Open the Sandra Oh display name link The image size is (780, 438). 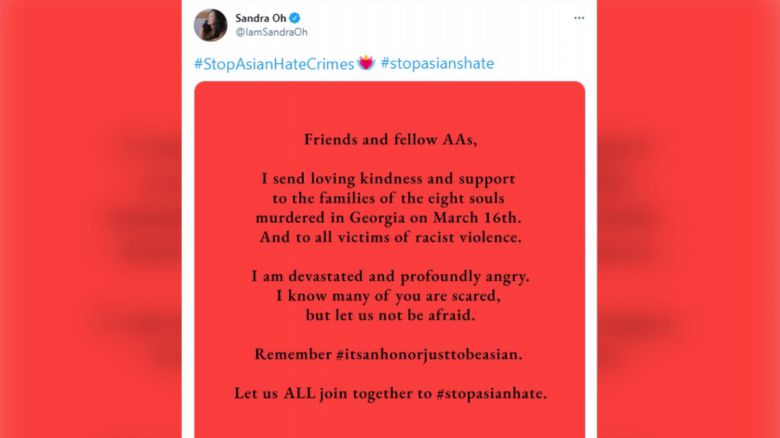pyautogui.click(x=261, y=18)
